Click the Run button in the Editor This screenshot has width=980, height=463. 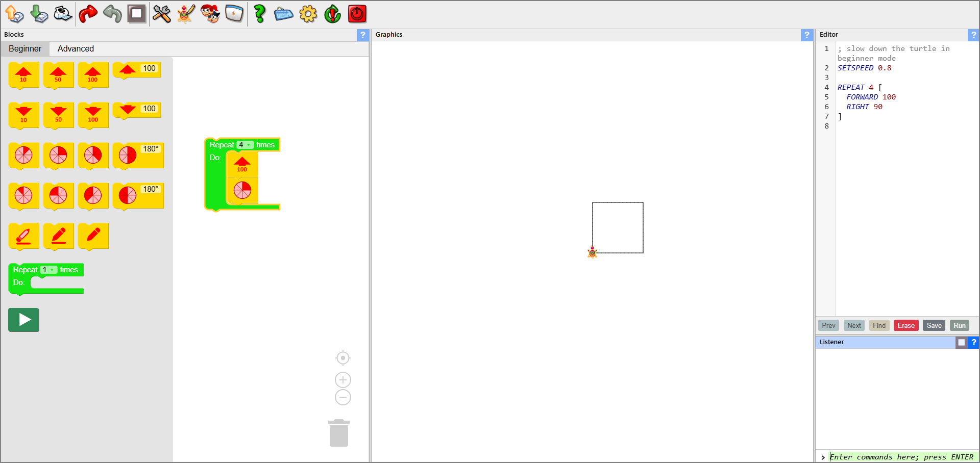[x=959, y=325]
